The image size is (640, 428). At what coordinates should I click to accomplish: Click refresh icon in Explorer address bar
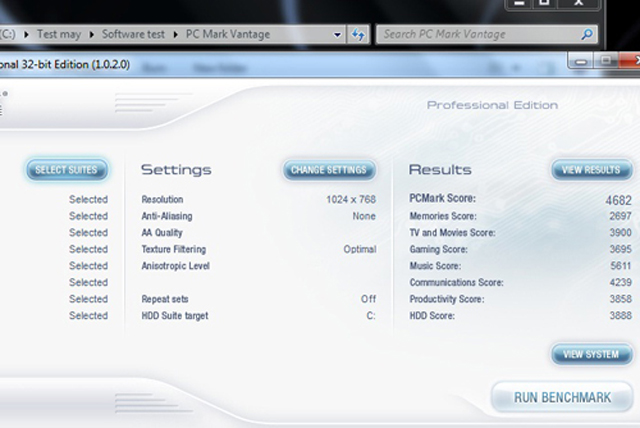tap(358, 35)
